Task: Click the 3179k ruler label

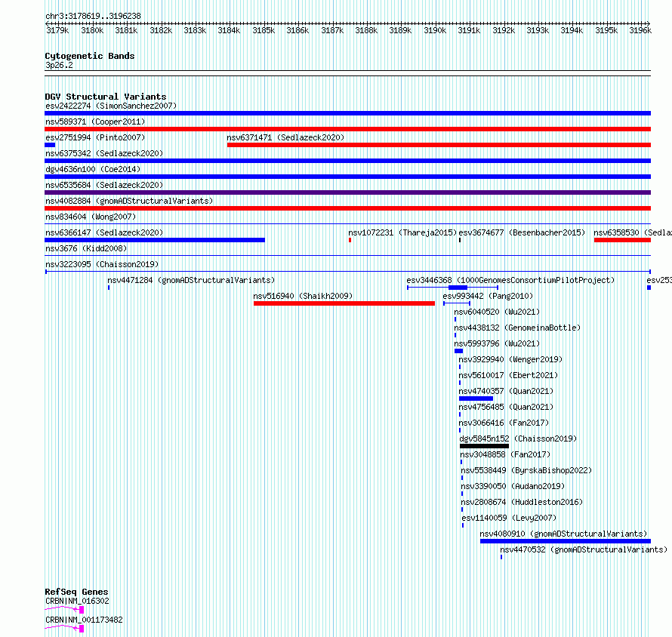Action: click(x=57, y=30)
